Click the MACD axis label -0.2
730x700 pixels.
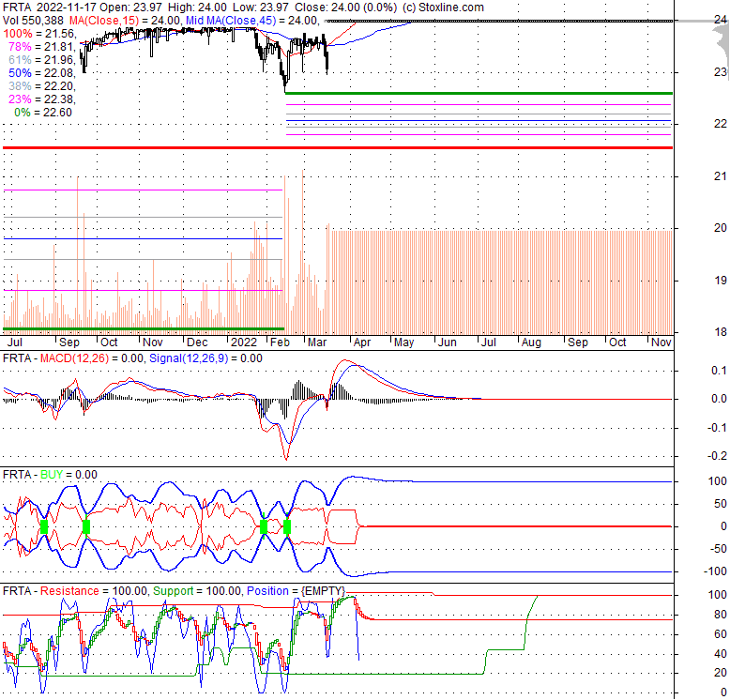pos(717,456)
